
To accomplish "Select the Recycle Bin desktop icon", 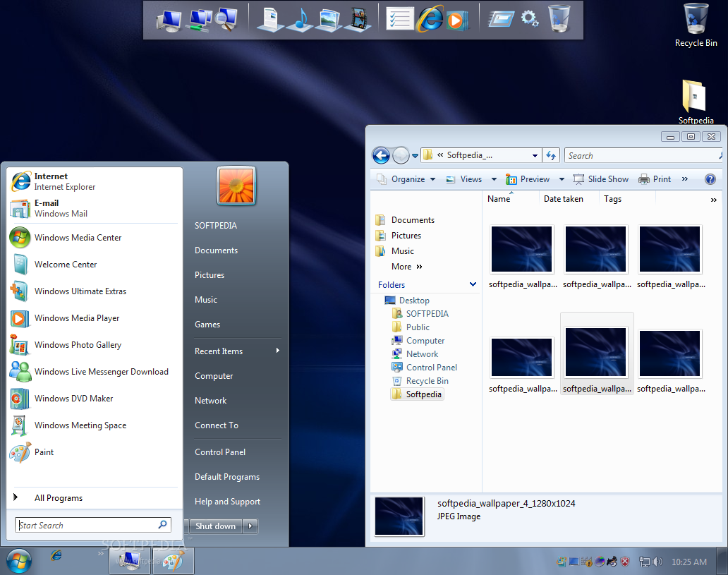I will pos(696,25).
